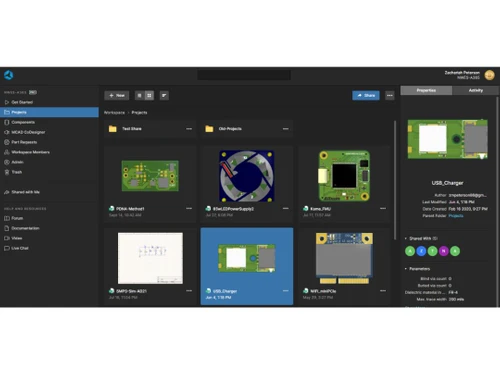Click the blue shared user avatar
Screen dimensions: 500x375
[421, 251]
